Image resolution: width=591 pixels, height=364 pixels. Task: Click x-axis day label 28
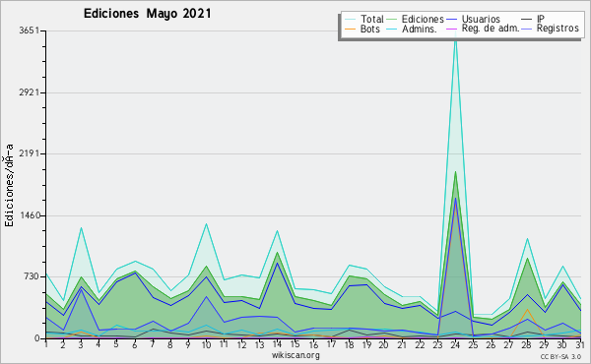pos(527,345)
